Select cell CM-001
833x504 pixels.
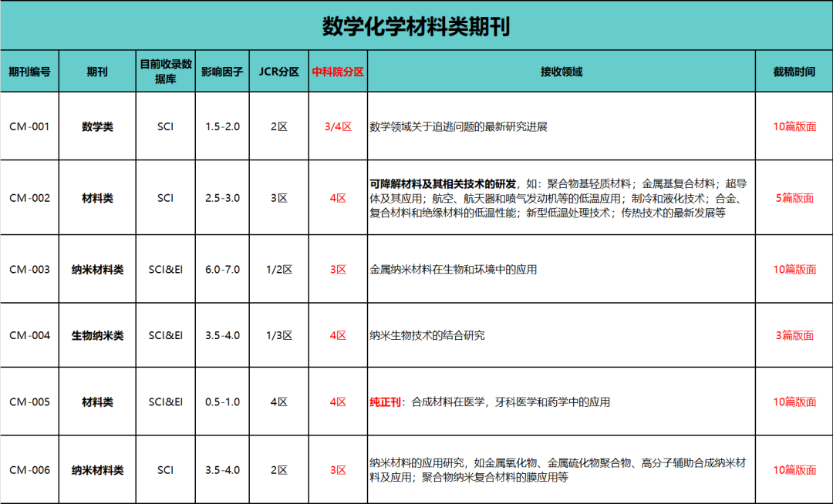(x=30, y=126)
